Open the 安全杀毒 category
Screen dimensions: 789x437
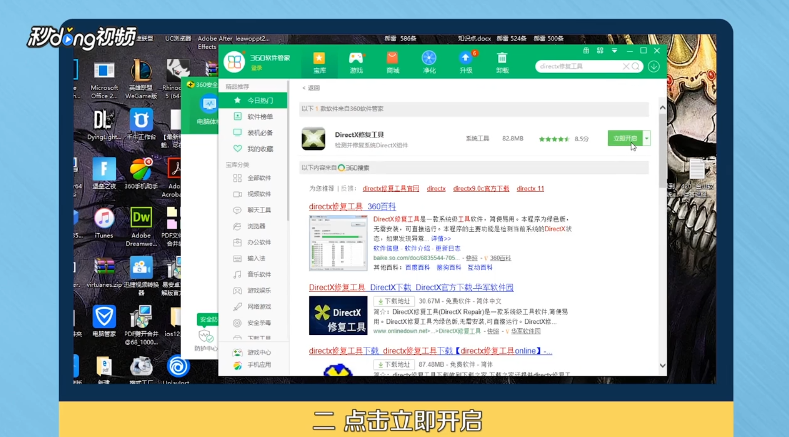pyautogui.click(x=254, y=323)
